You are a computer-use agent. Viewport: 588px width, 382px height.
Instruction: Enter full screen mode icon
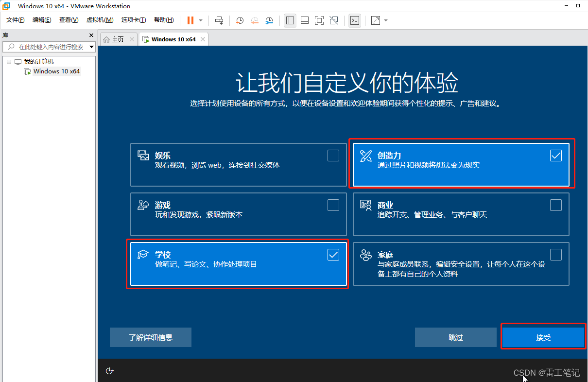pyautogui.click(x=319, y=20)
